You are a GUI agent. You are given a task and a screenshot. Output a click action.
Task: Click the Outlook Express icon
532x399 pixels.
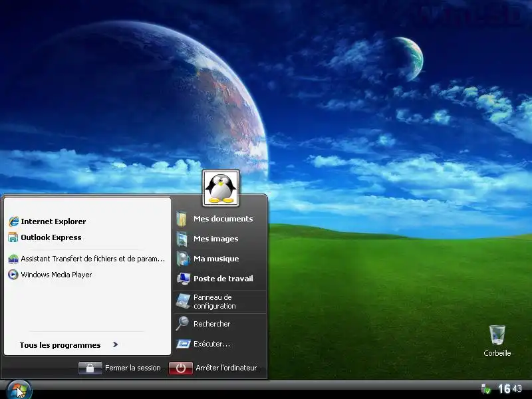pos(13,237)
